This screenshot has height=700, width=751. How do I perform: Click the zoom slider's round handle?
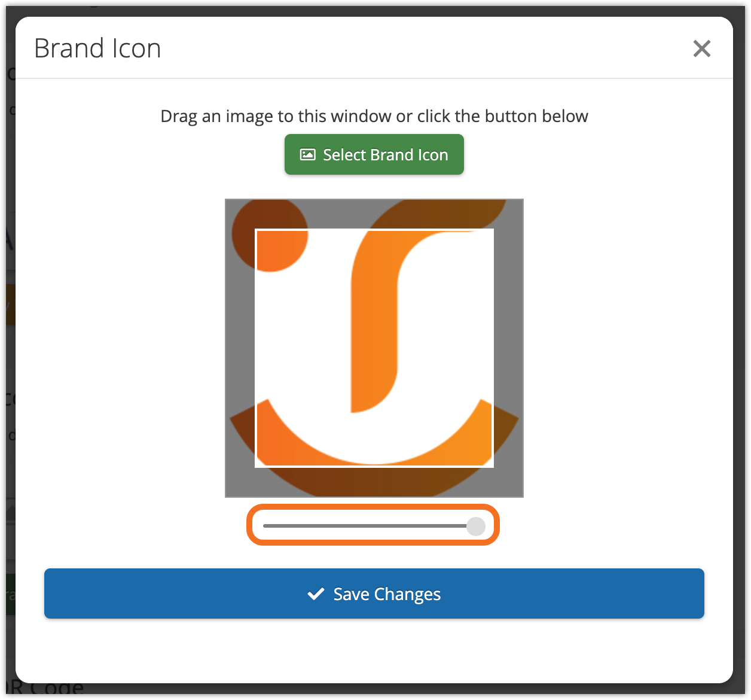[x=476, y=526]
